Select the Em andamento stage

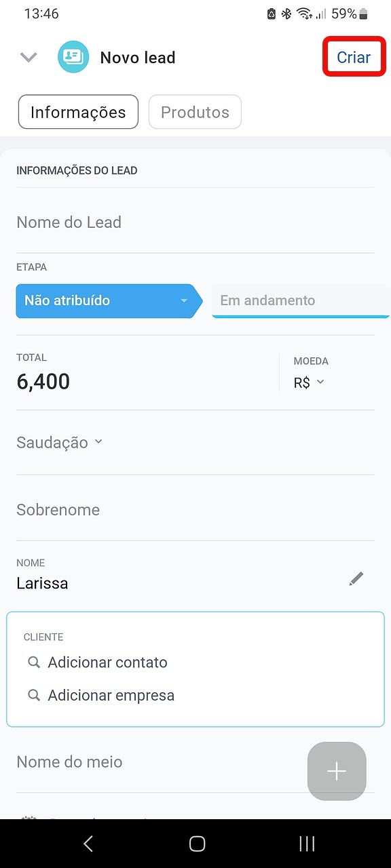click(301, 300)
